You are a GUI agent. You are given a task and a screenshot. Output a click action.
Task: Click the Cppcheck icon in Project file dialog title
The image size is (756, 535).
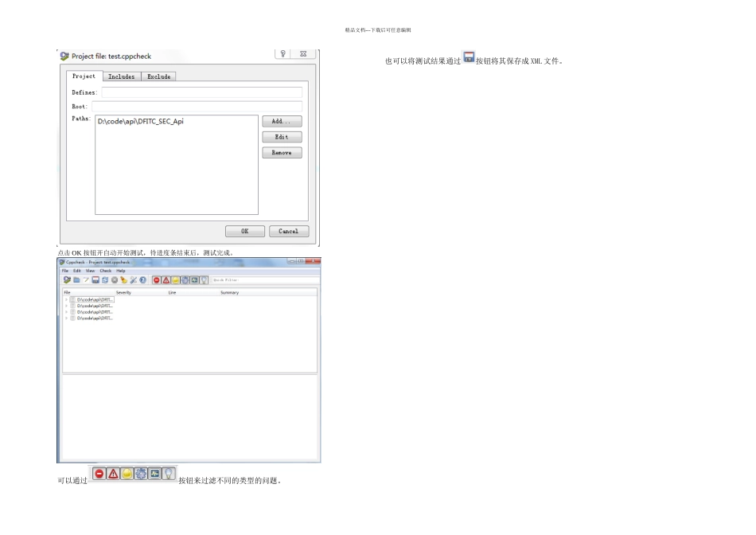[64, 56]
